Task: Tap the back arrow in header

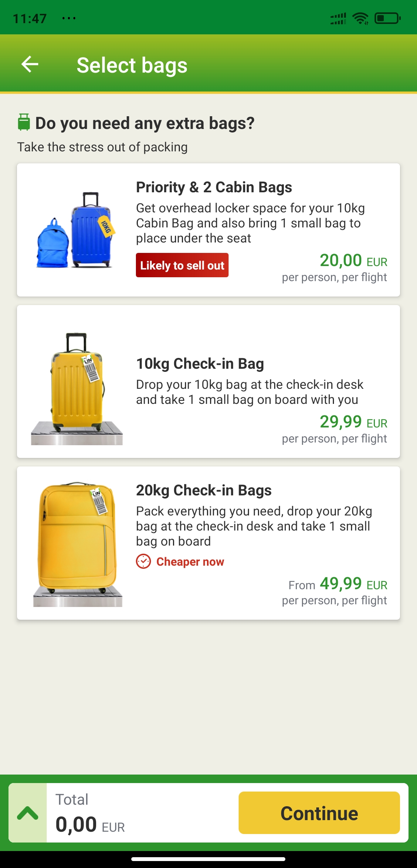Action: pos(30,64)
